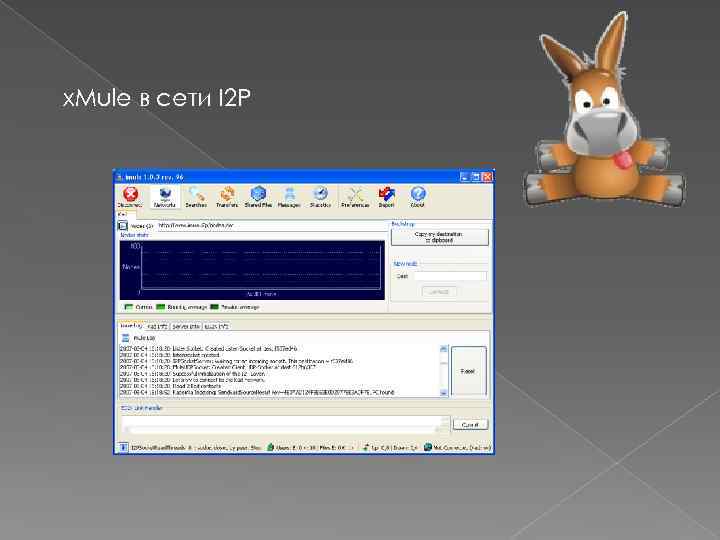This screenshot has height=540, width=720.
Task: Switch to the fourth info tab right of Server Info
Action: tap(216, 326)
